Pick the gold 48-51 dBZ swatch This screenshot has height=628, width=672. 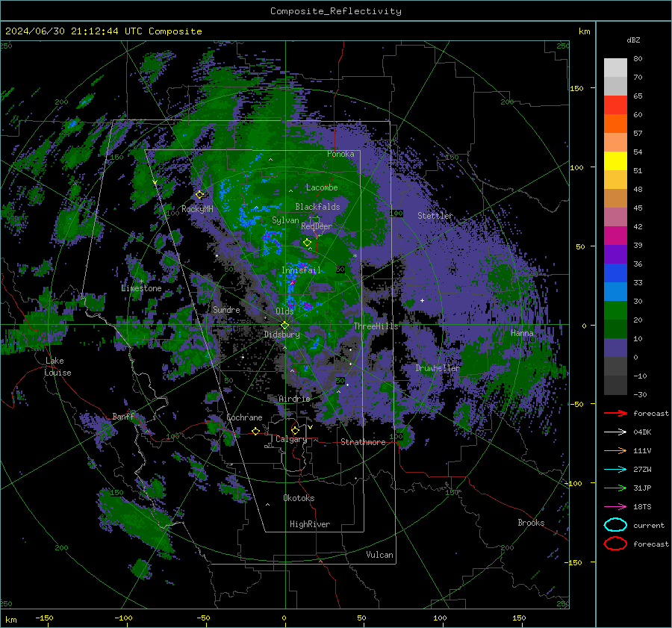pyautogui.click(x=615, y=180)
